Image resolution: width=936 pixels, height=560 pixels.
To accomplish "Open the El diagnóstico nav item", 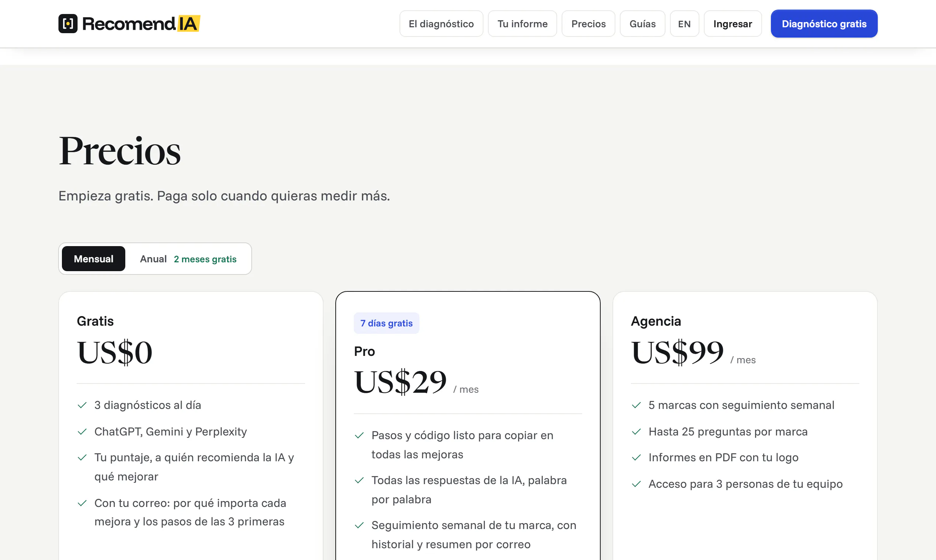I will click(441, 24).
